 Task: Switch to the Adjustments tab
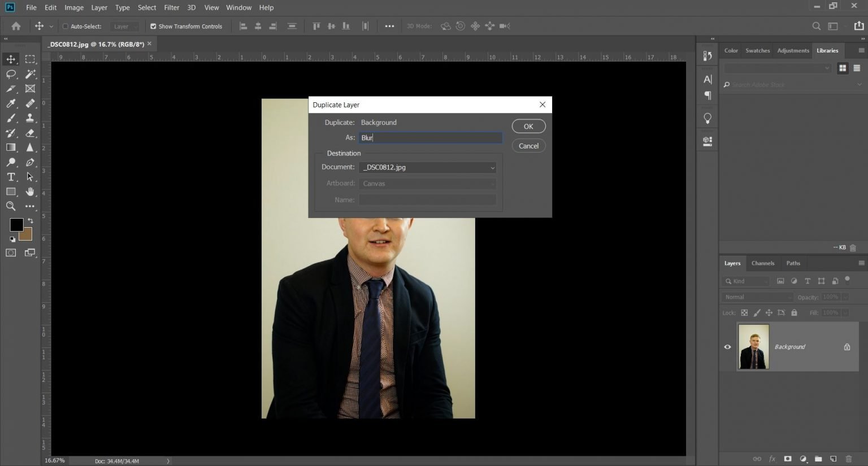click(793, 50)
